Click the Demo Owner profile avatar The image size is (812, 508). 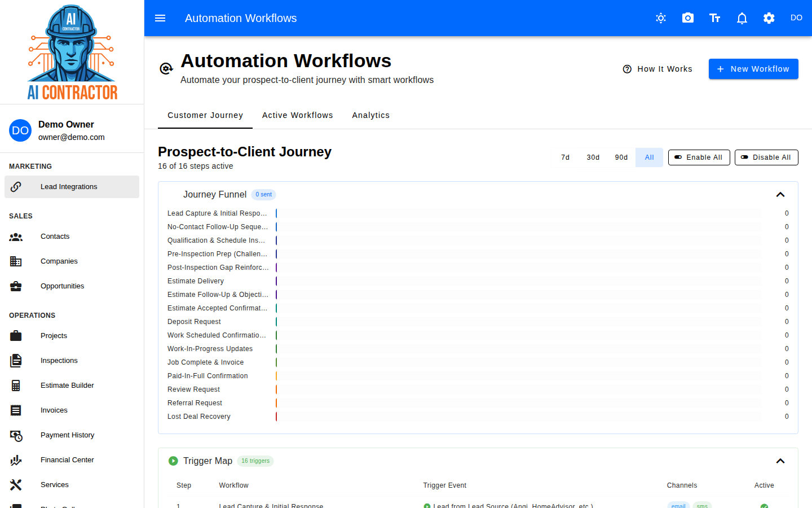pos(20,130)
